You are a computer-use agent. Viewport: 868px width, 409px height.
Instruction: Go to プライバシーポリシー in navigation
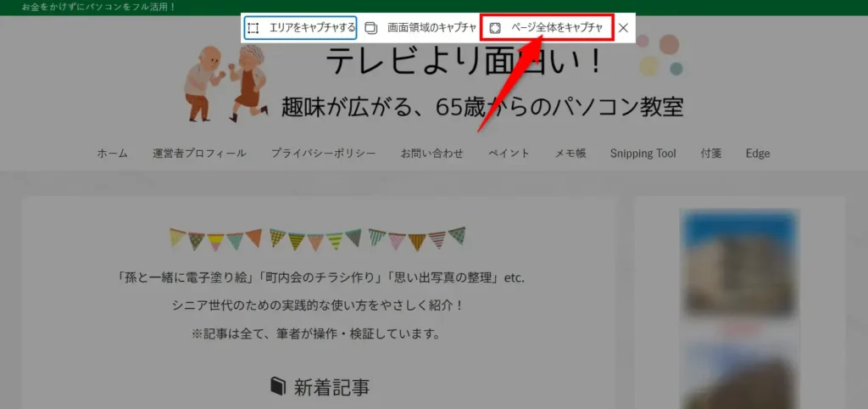[323, 154]
